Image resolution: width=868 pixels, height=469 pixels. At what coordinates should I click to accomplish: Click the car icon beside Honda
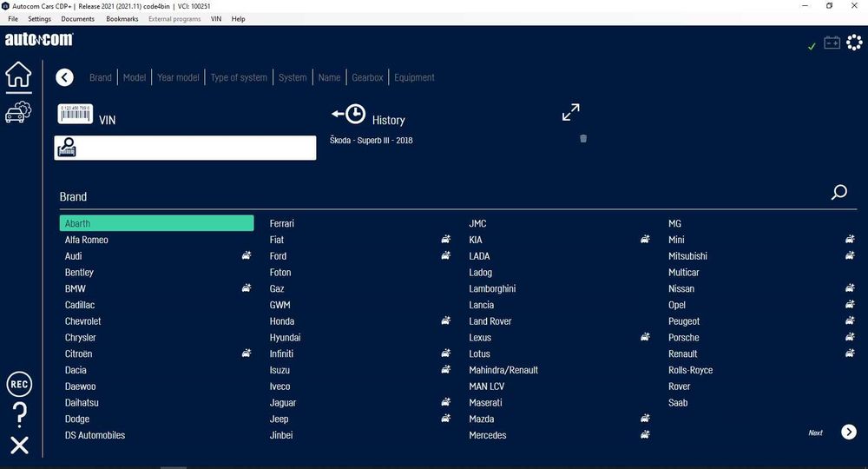445,320
